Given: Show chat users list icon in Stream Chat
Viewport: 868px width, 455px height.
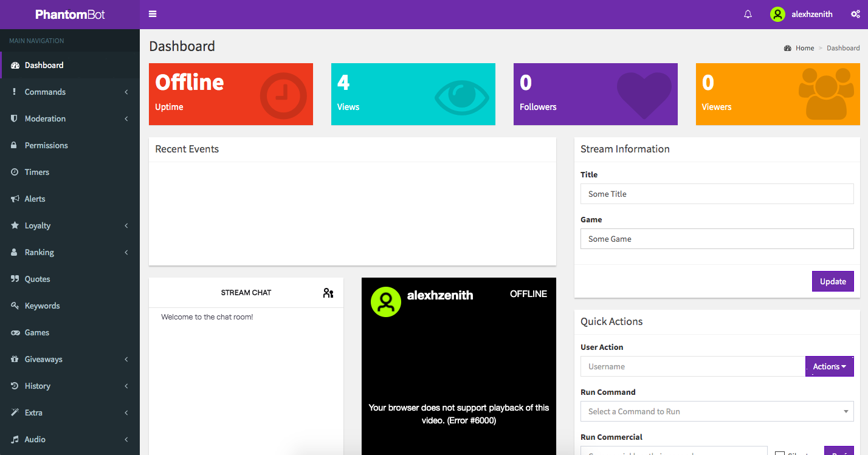Looking at the screenshot, I should coord(328,293).
